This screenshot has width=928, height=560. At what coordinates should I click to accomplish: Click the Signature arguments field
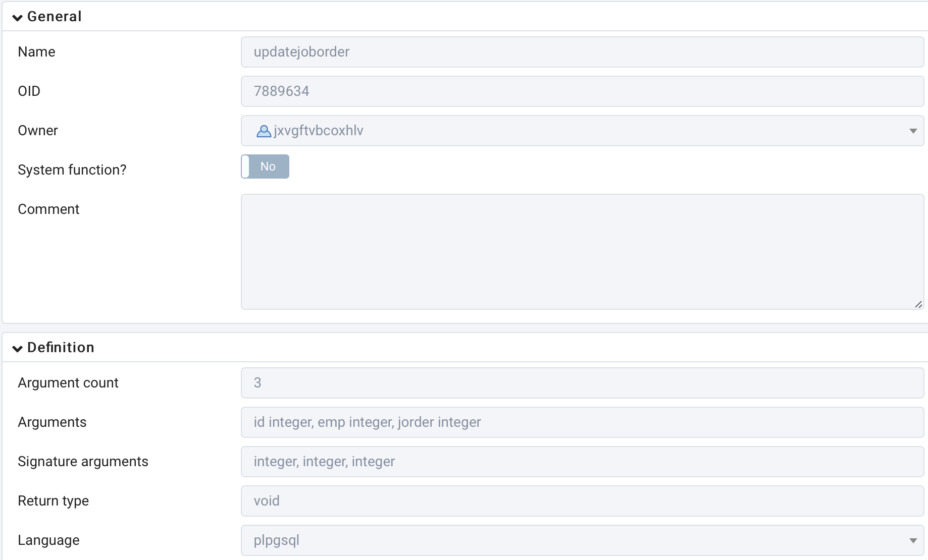pyautogui.click(x=582, y=462)
